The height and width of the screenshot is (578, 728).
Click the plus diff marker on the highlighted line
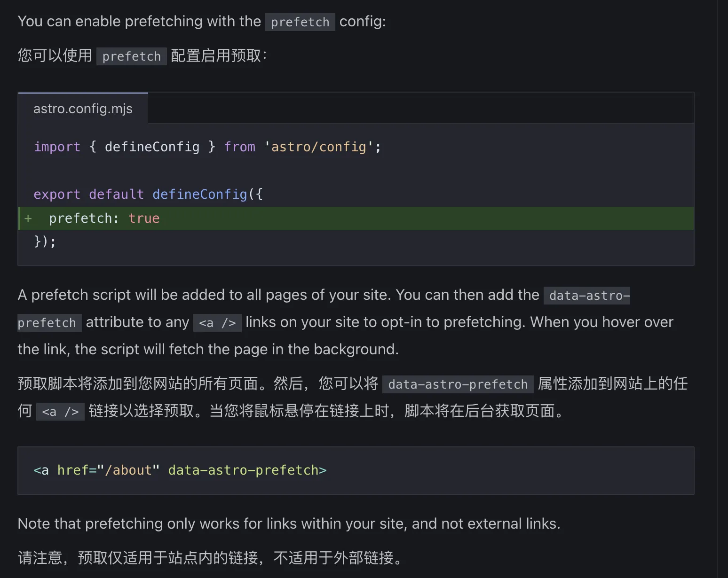point(28,219)
